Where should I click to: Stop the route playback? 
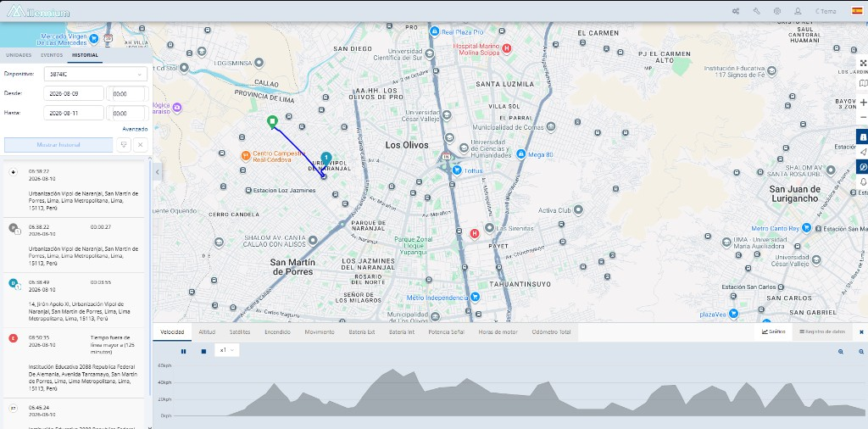(203, 351)
